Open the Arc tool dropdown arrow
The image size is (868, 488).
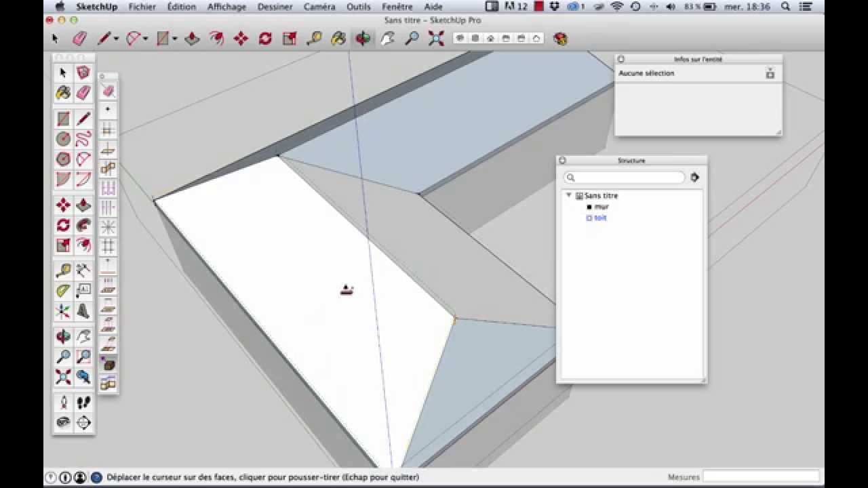(145, 39)
